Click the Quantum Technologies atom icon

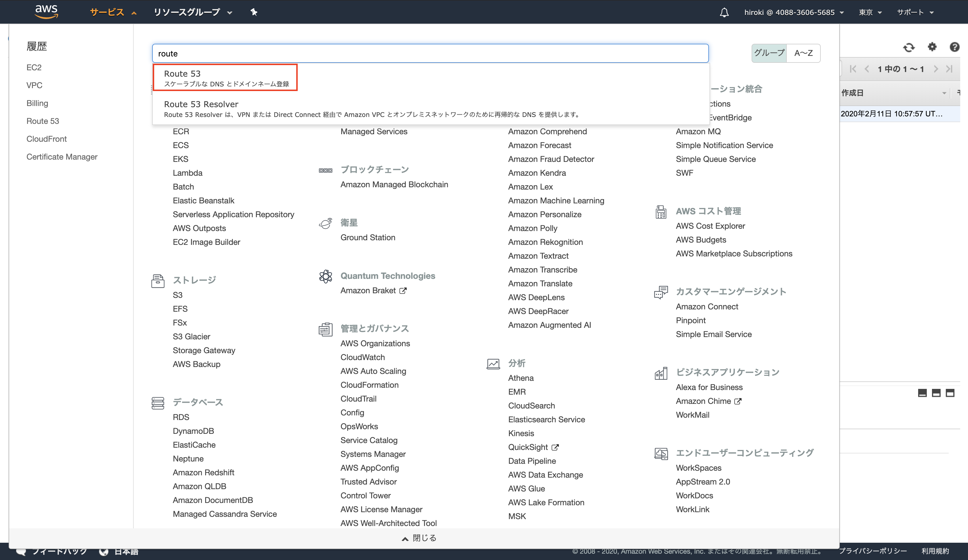coord(325,276)
